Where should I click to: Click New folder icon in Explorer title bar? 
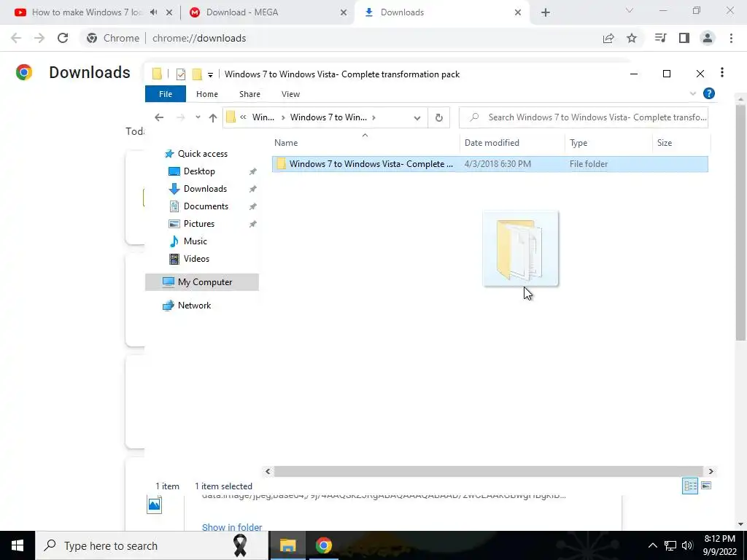(x=197, y=74)
